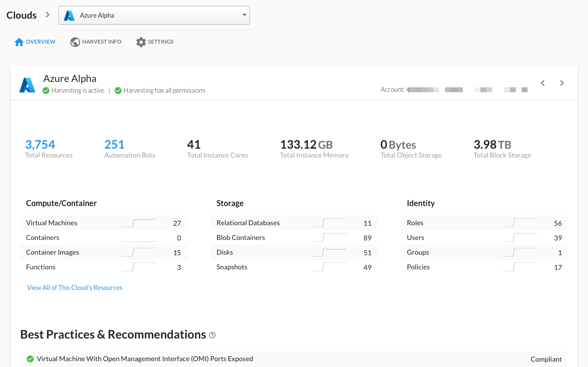
Task: Go to next cloud with right chevron
Action: 562,83
